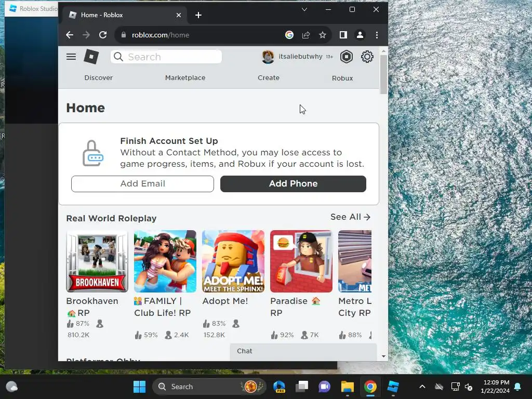The height and width of the screenshot is (399, 532).
Task: Open the Robux tab
Action: [x=342, y=78]
